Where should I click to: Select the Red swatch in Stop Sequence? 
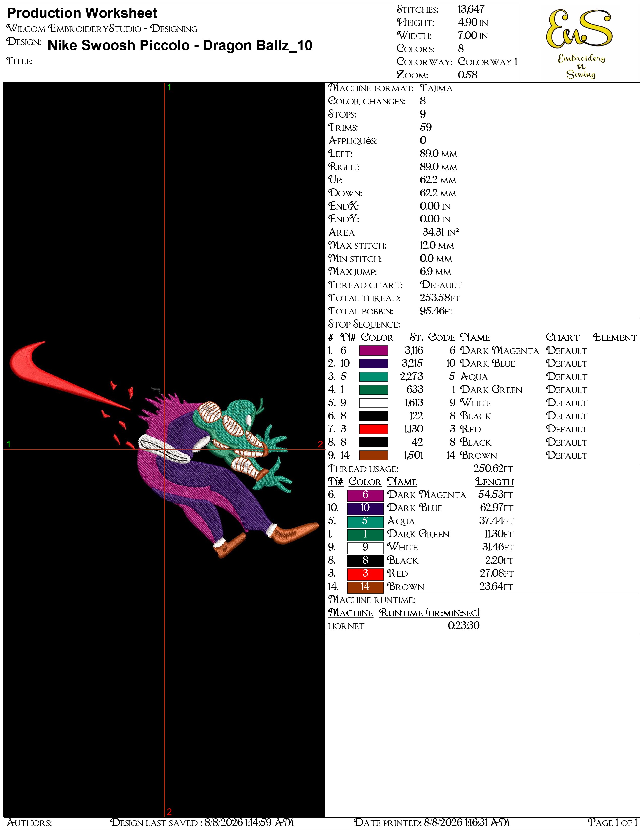373,429
